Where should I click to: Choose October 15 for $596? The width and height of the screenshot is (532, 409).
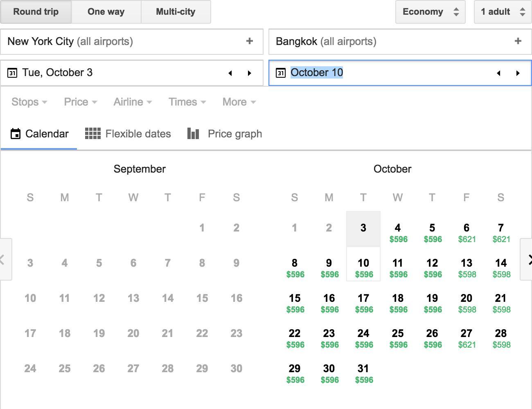coord(295,303)
